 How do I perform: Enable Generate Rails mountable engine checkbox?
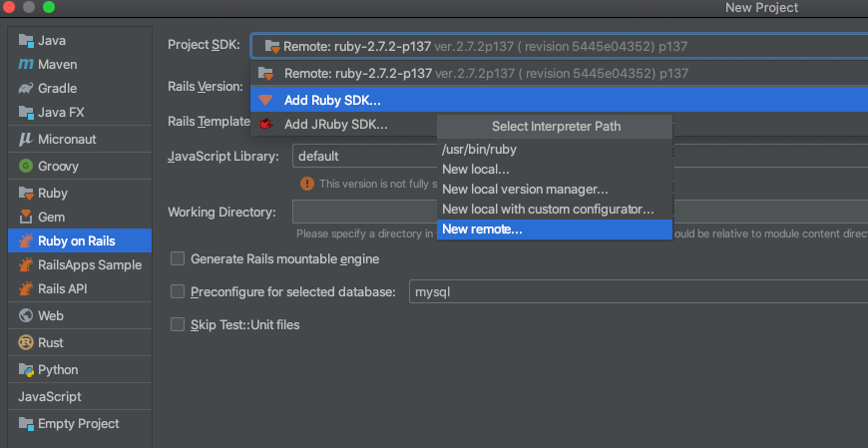coord(178,258)
